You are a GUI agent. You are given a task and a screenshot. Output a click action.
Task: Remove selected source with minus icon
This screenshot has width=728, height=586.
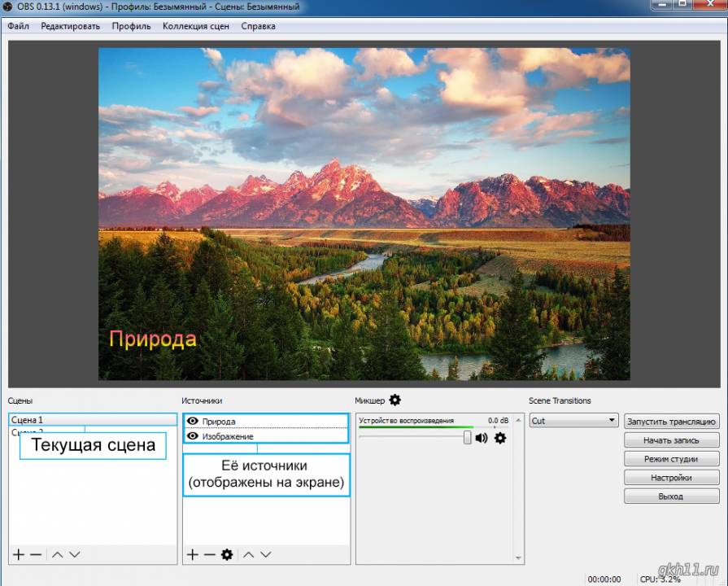click(209, 554)
